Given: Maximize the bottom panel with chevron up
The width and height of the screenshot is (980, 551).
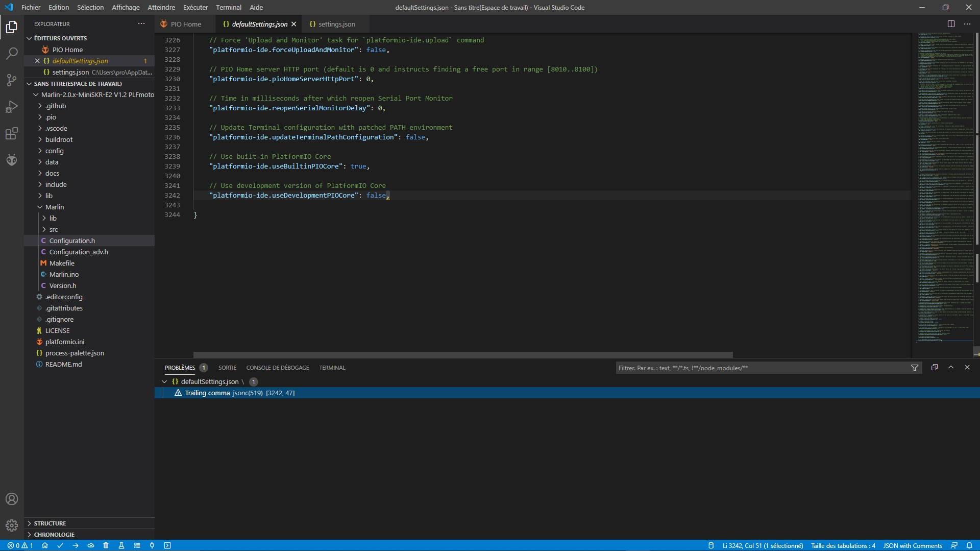Looking at the screenshot, I should [951, 368].
